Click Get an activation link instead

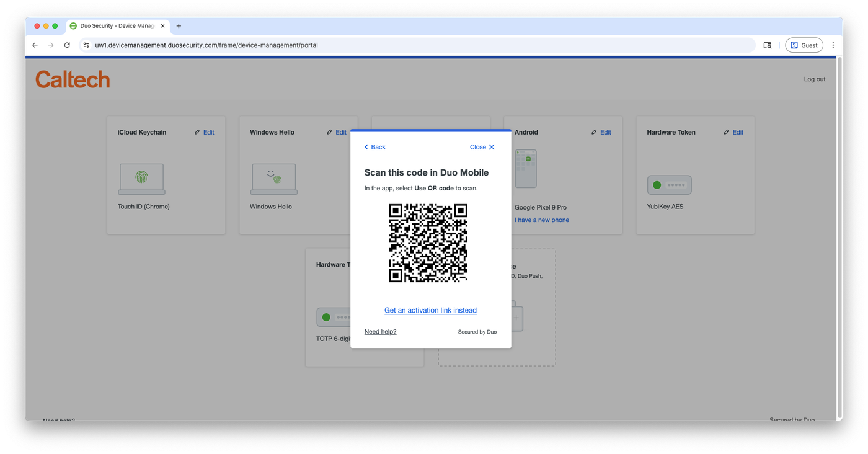[x=430, y=310]
